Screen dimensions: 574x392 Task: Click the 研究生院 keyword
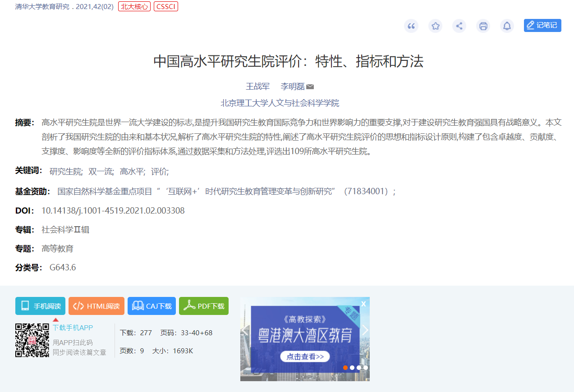[x=66, y=171]
